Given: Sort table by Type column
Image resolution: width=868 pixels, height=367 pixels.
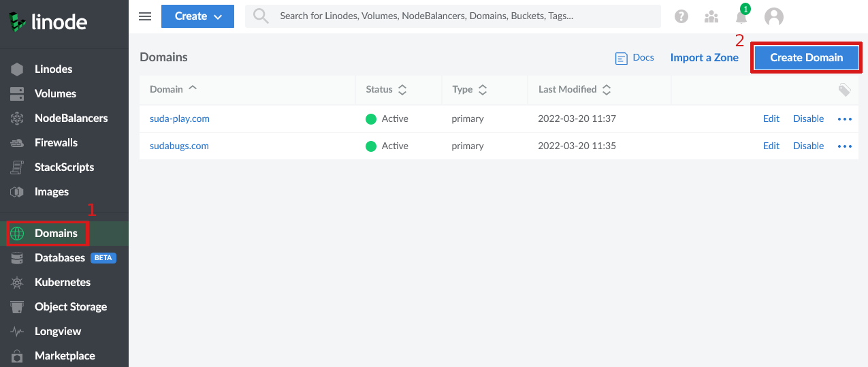Looking at the screenshot, I should pyautogui.click(x=470, y=89).
